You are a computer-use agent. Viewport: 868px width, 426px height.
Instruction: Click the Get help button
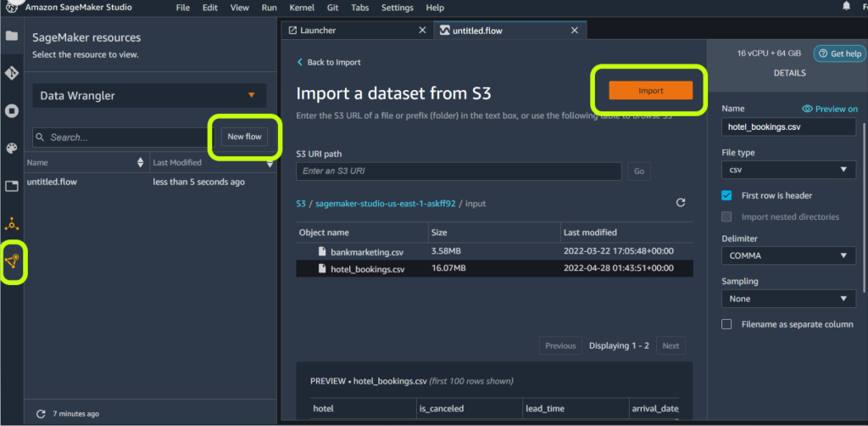point(840,53)
